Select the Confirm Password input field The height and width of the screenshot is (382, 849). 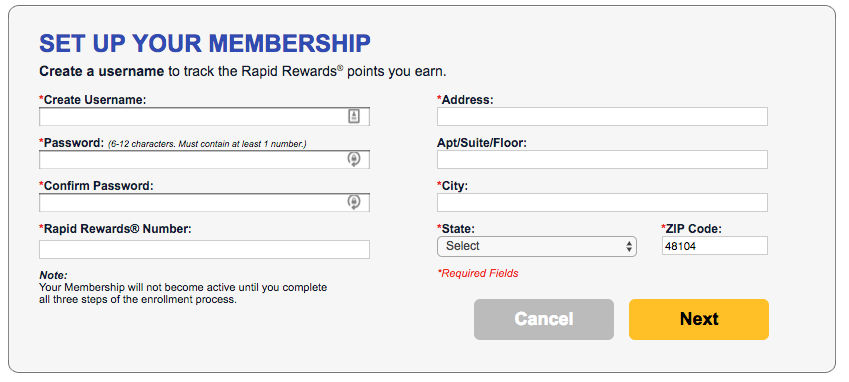tap(204, 202)
